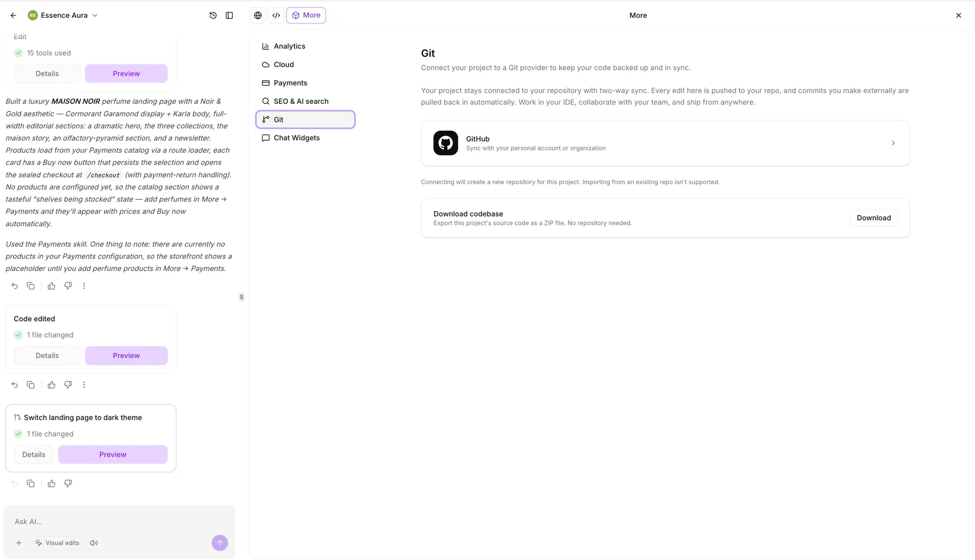Thumbs down the dark theme switch message
975x560 pixels.
(68, 484)
